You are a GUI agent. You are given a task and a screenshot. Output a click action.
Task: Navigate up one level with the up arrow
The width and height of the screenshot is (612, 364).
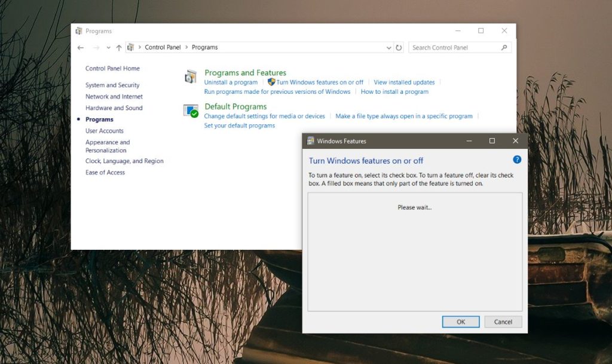coord(119,47)
